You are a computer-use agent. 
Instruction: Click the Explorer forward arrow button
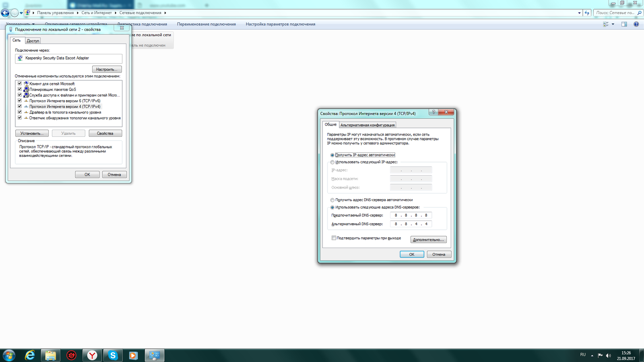tap(14, 13)
